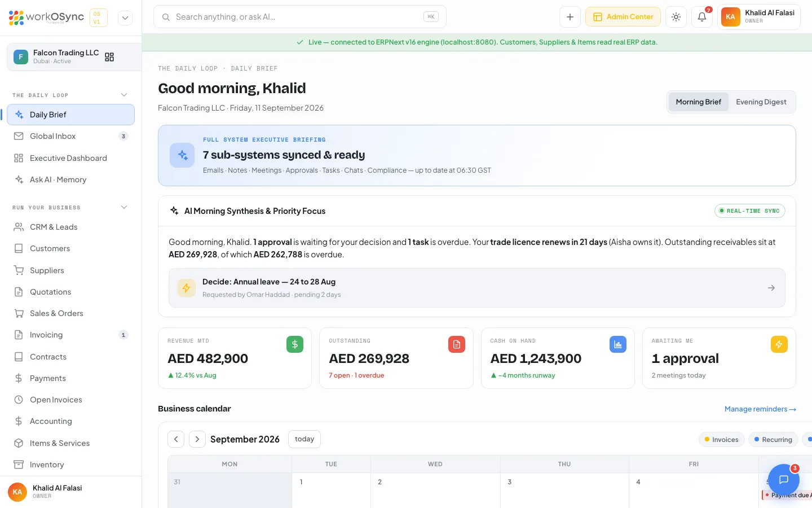Open Ask AI · Memory
The image size is (812, 508).
point(70,179)
